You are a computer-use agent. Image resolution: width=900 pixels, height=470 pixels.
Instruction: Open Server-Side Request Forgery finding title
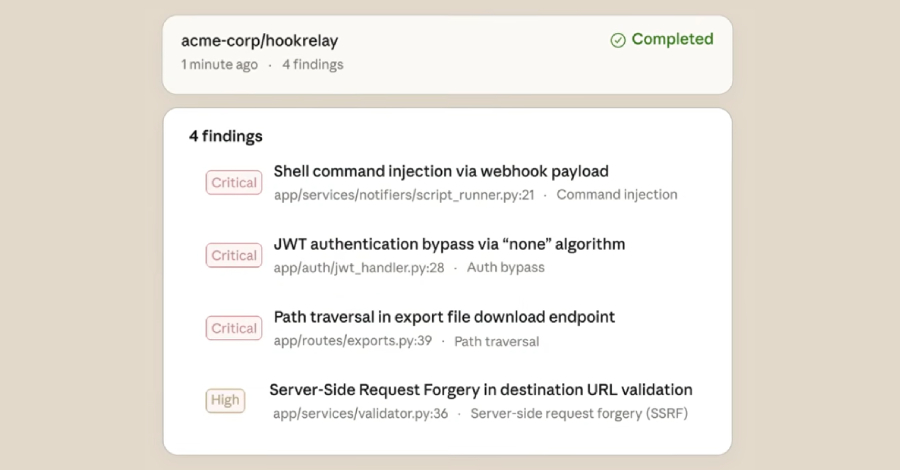click(481, 390)
